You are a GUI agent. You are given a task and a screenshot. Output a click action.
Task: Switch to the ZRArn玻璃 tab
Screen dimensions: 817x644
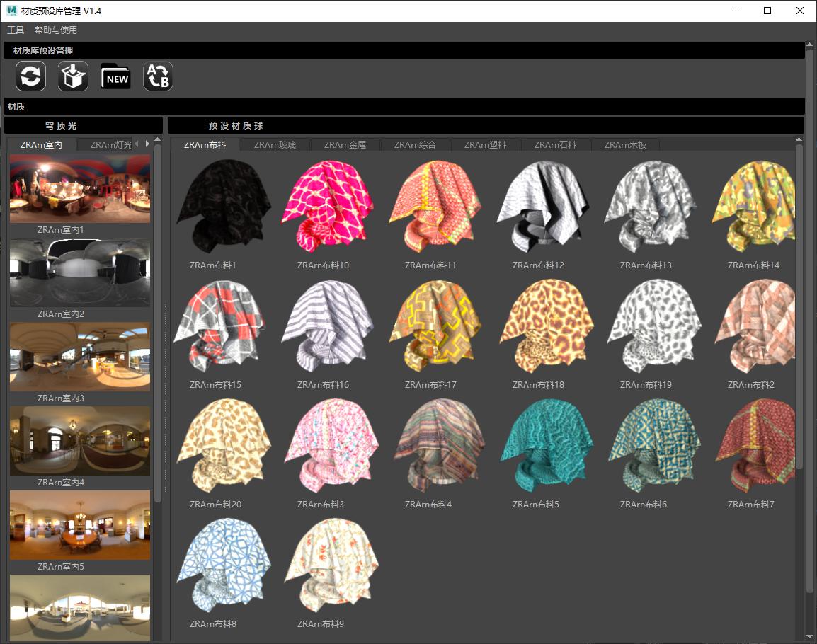[x=275, y=145]
